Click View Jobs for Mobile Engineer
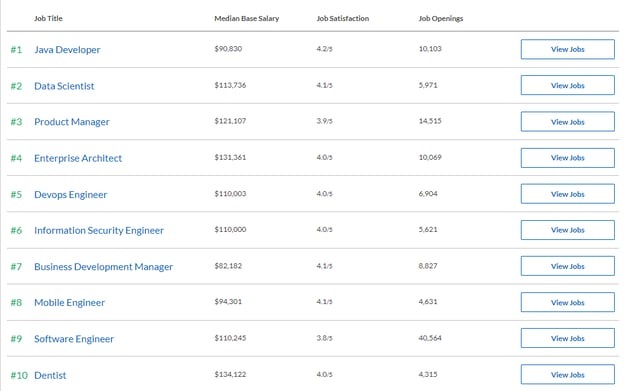This screenshot has height=391, width=624. [x=567, y=302]
